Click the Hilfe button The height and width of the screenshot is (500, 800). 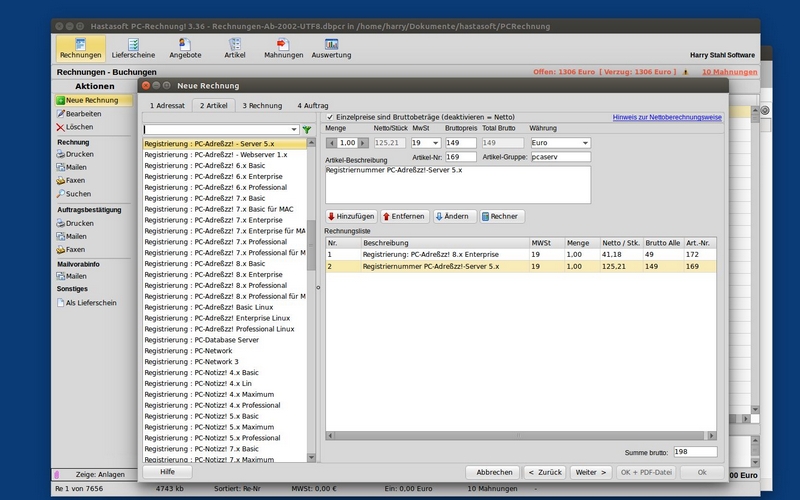click(x=167, y=472)
